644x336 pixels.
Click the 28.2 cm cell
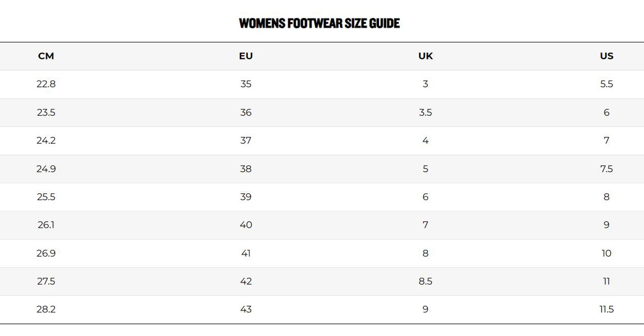tap(46, 310)
